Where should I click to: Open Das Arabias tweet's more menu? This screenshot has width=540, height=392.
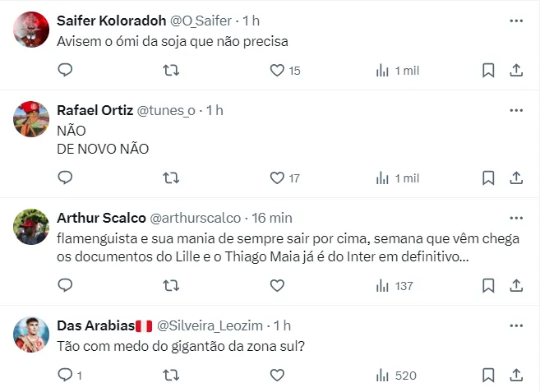[x=515, y=325]
